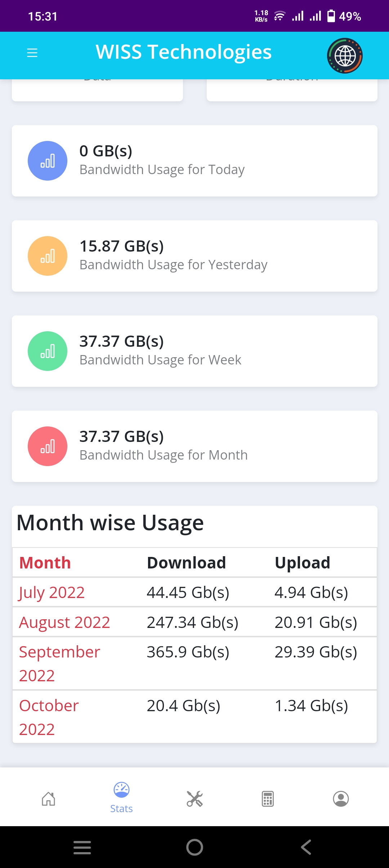Image resolution: width=389 pixels, height=868 pixels.
Task: Tap the red Month usage chart icon
Action: click(48, 446)
